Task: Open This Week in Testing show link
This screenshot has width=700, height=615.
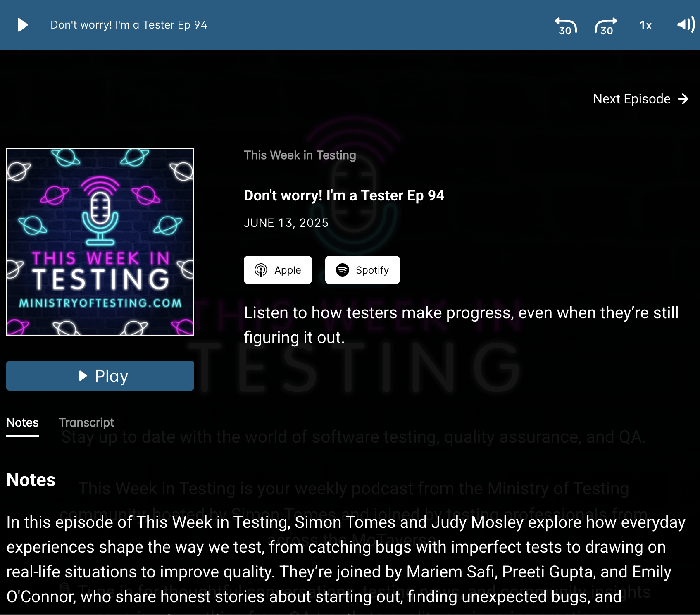Action: point(300,155)
